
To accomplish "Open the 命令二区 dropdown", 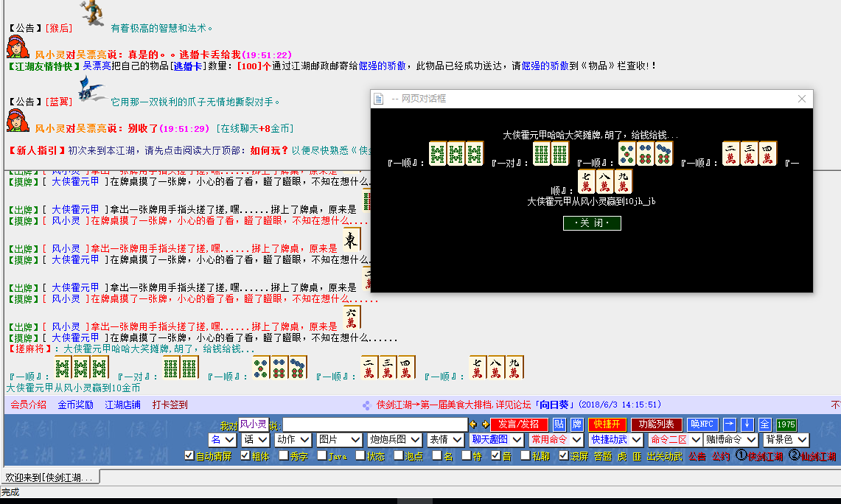I will point(674,440).
